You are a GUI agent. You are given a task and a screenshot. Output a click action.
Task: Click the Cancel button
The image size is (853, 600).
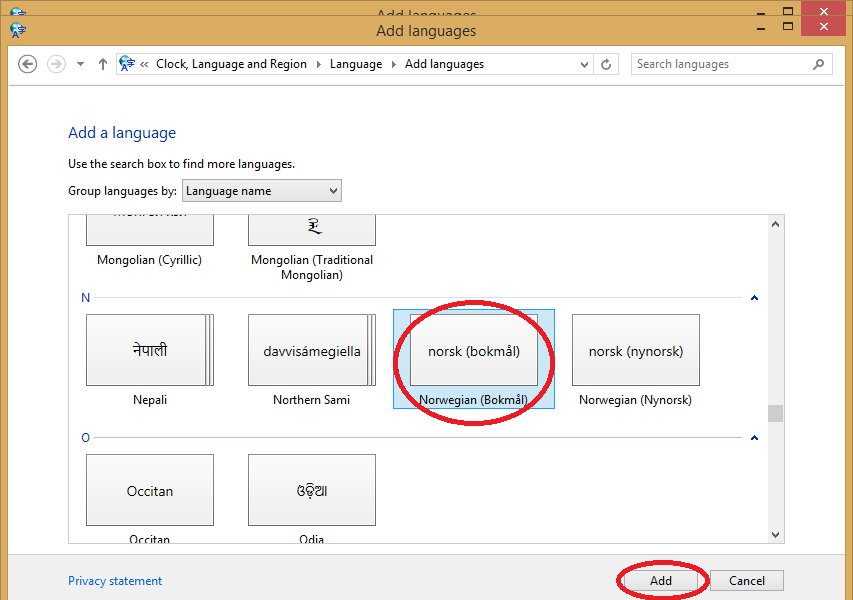tap(746, 580)
